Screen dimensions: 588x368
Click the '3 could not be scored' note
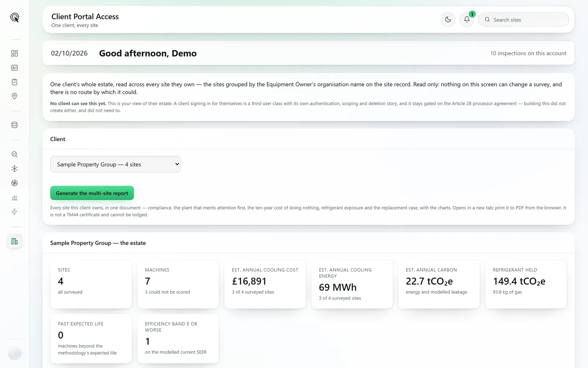[x=167, y=292]
